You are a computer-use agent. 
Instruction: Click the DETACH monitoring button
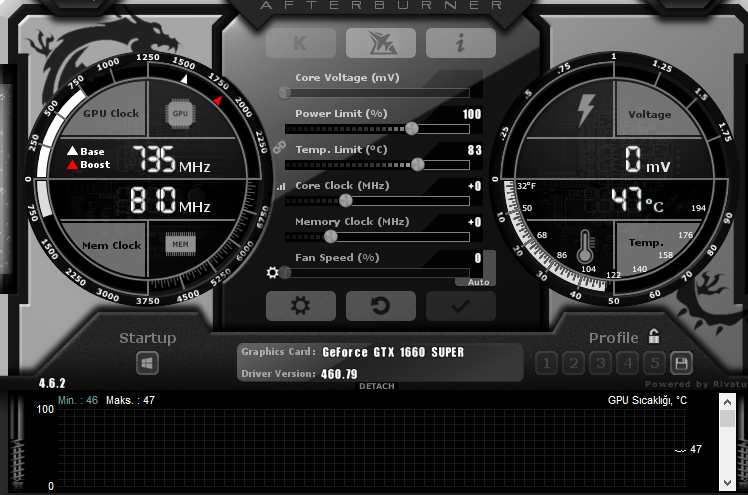377,386
